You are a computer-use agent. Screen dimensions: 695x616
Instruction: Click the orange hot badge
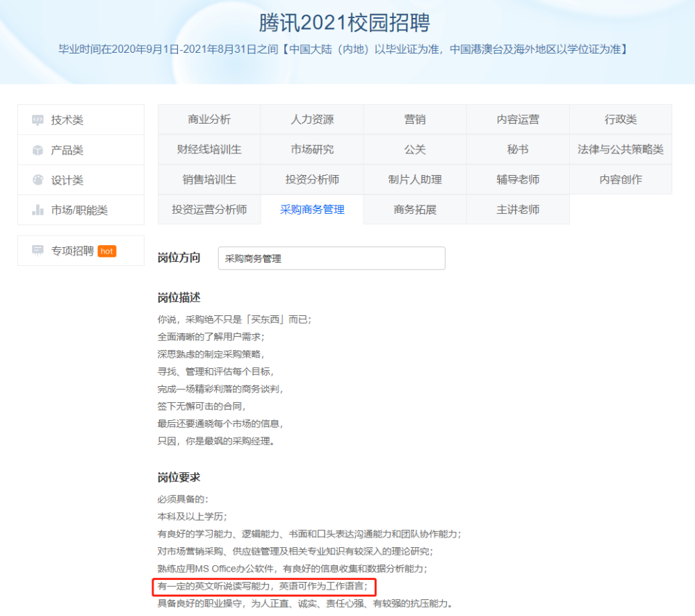[x=107, y=251]
